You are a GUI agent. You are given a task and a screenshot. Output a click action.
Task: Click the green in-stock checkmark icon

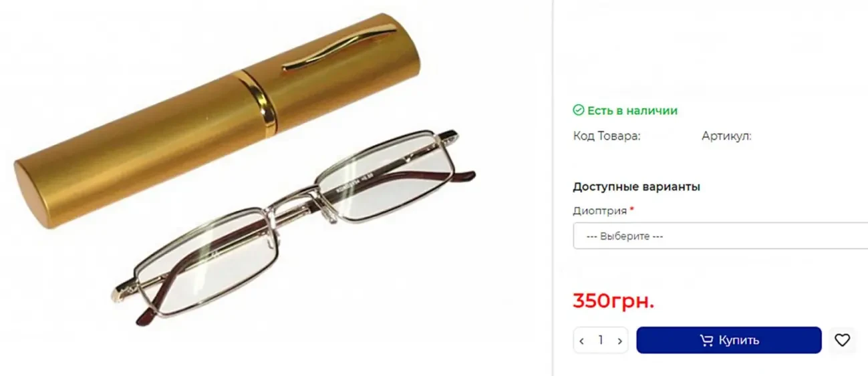click(x=579, y=110)
